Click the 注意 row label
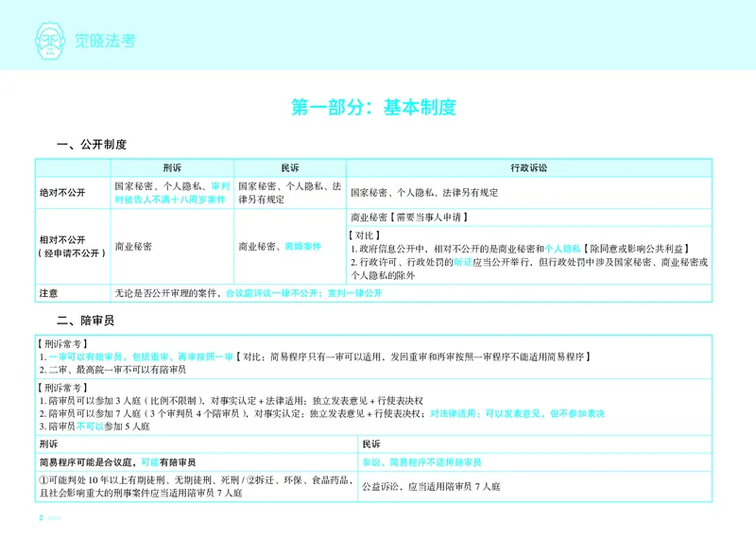This screenshot has height=539, width=756. tap(48, 293)
